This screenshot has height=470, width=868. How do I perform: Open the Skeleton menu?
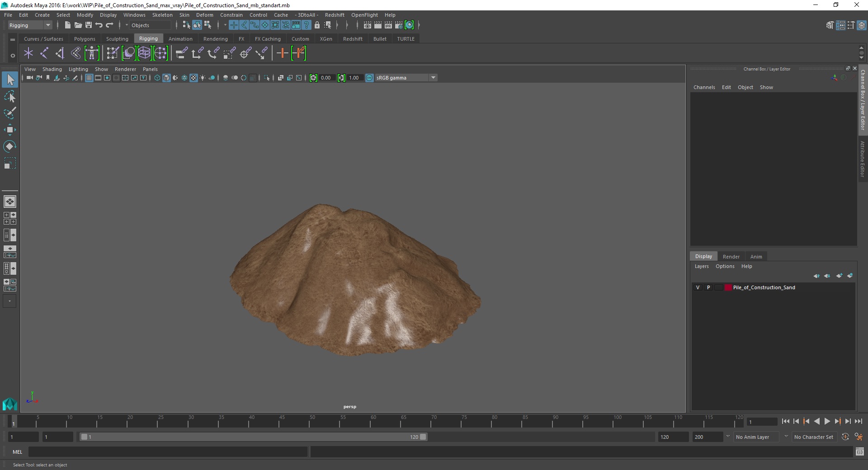click(x=162, y=15)
